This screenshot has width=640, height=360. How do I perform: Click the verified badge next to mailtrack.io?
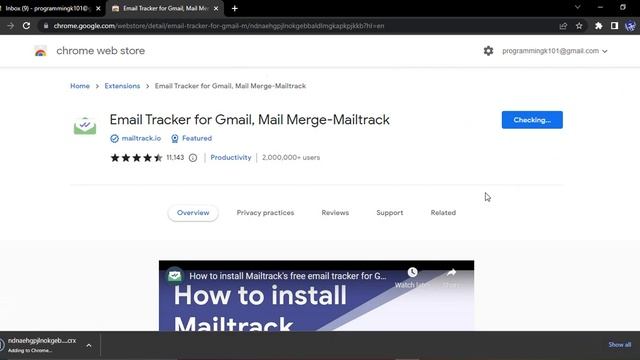tap(114, 139)
